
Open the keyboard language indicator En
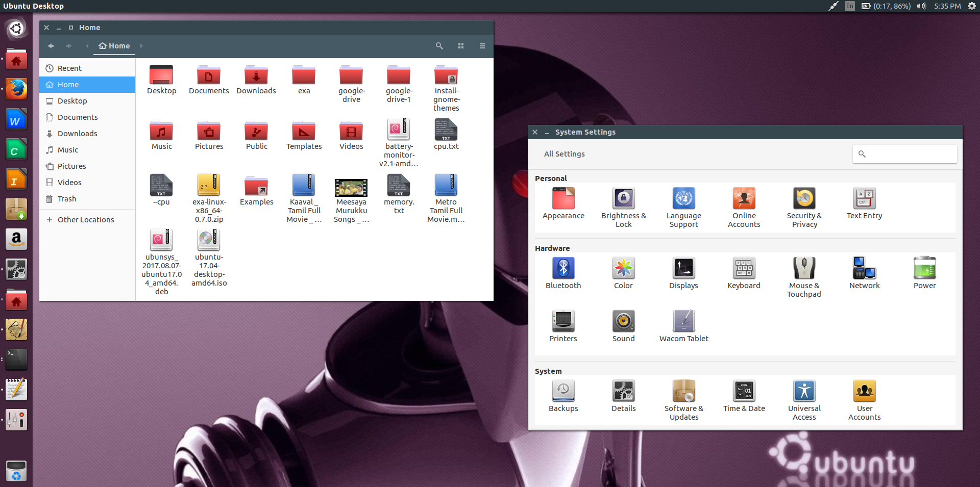pos(850,6)
